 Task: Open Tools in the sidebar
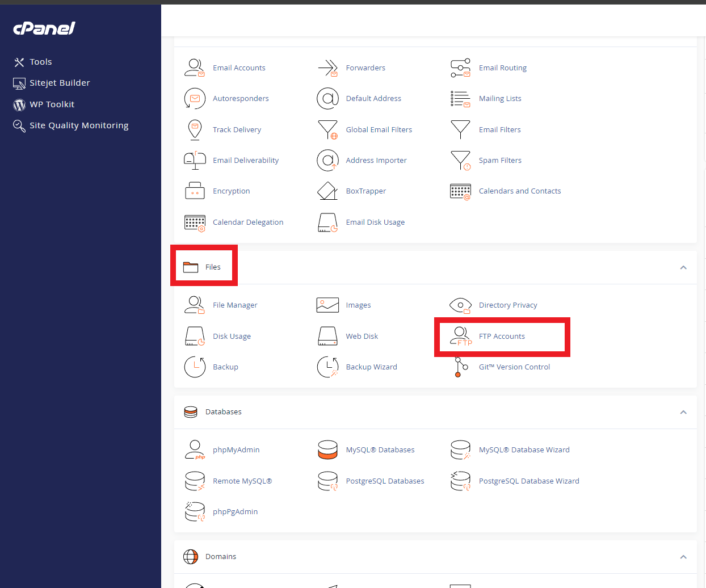point(33,62)
